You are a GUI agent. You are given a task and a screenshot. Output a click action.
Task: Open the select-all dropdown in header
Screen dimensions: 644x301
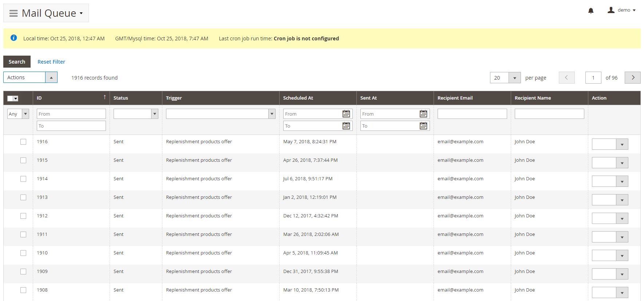13,99
